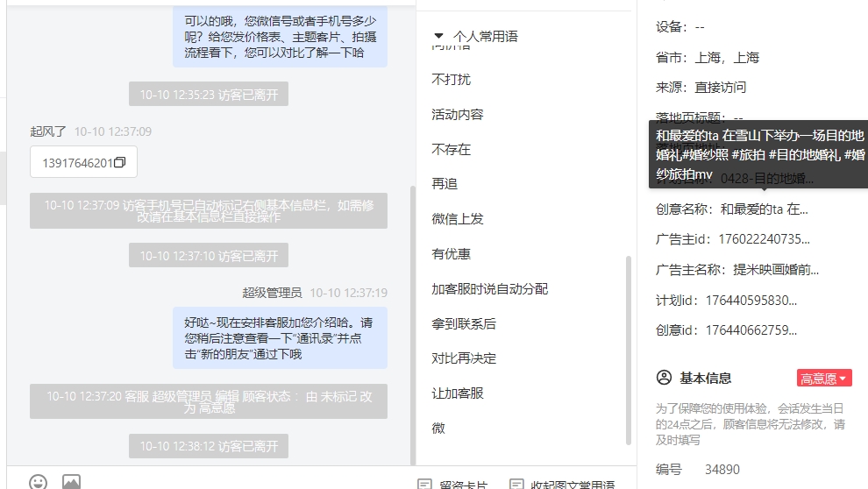This screenshot has width=868, height=489.
Task: Click the 省市 上海，上海 entry
Action: point(707,58)
